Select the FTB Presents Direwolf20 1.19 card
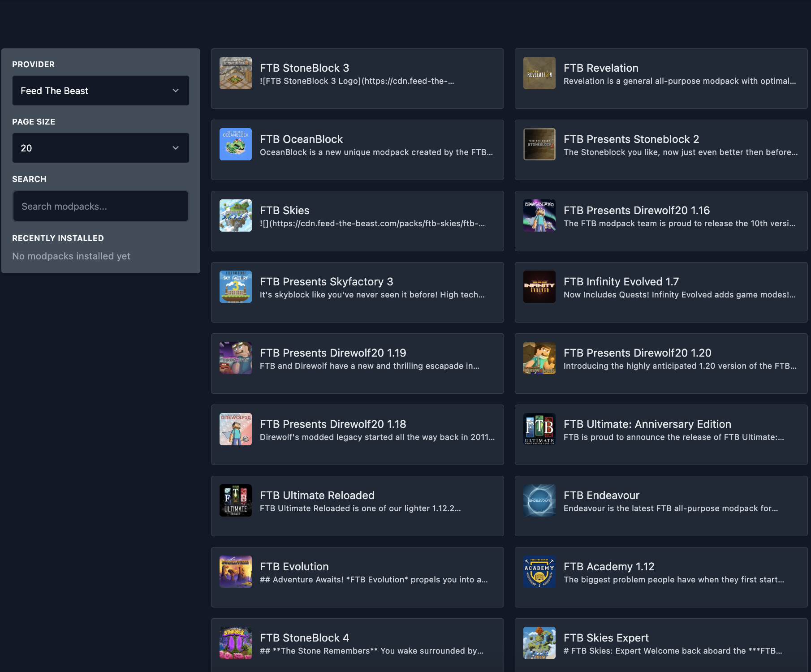The image size is (811, 672). (357, 363)
